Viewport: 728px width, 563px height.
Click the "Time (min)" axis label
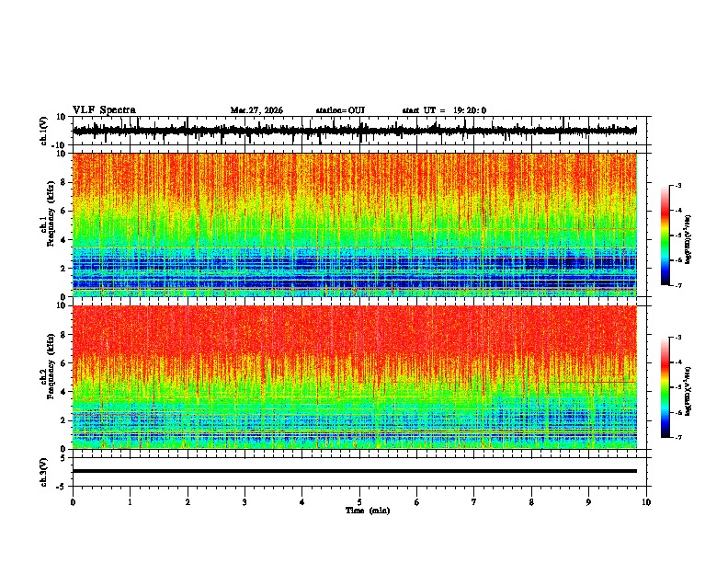tap(368, 511)
